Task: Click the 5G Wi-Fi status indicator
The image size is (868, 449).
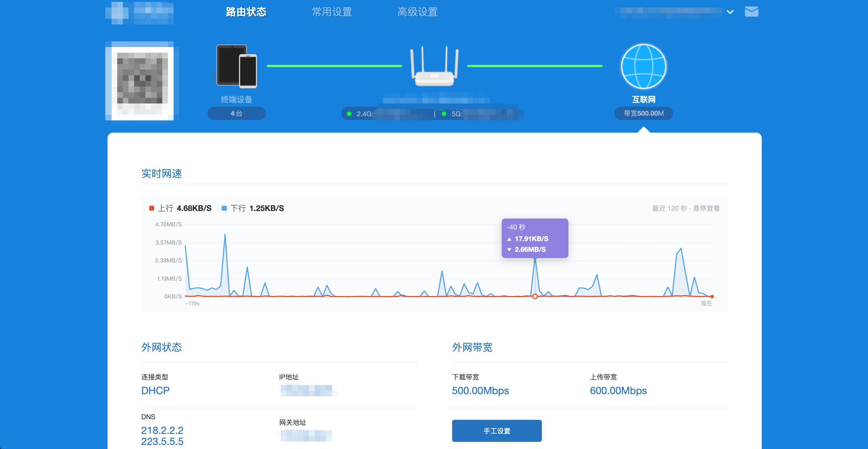Action: click(x=444, y=114)
